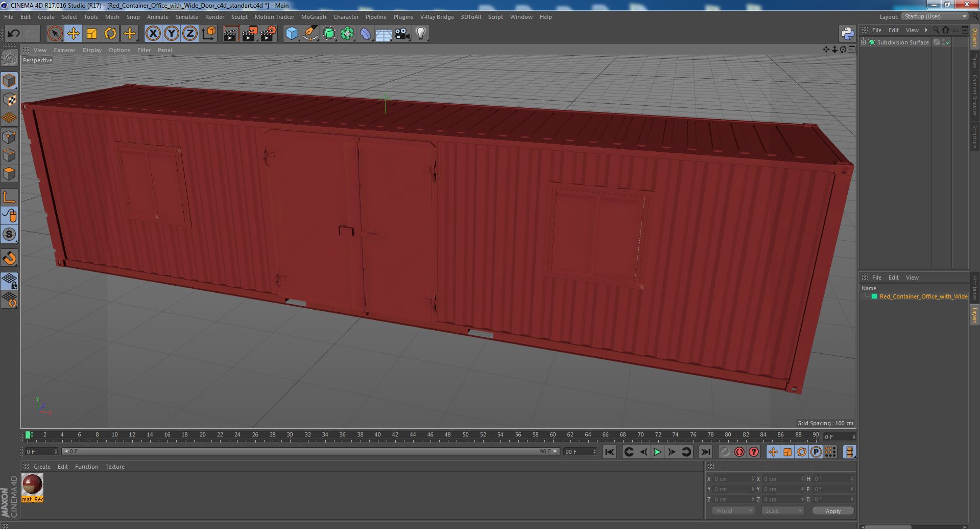
Task: Switch the coordinate system icon
Action: point(208,34)
